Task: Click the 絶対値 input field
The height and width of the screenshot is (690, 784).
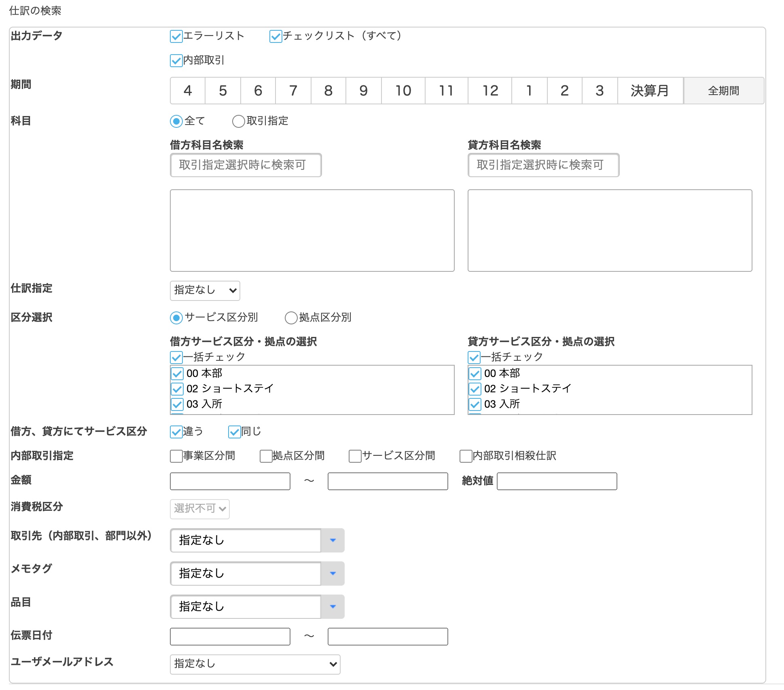Action: tap(557, 481)
